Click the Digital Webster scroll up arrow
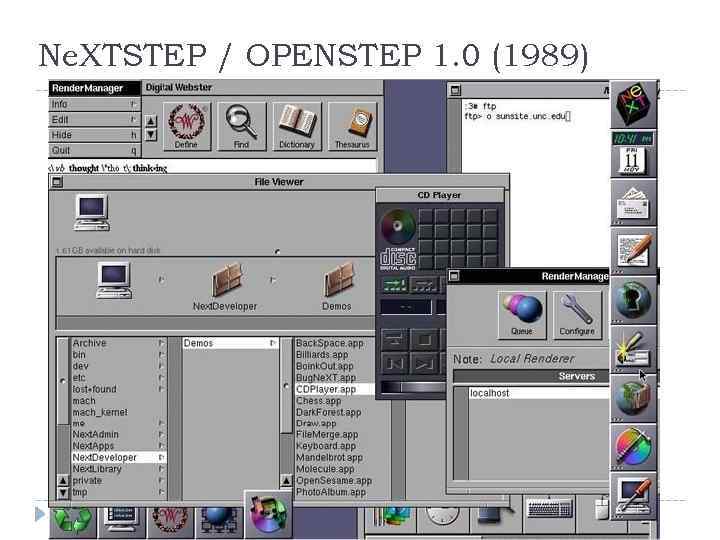 [151, 121]
